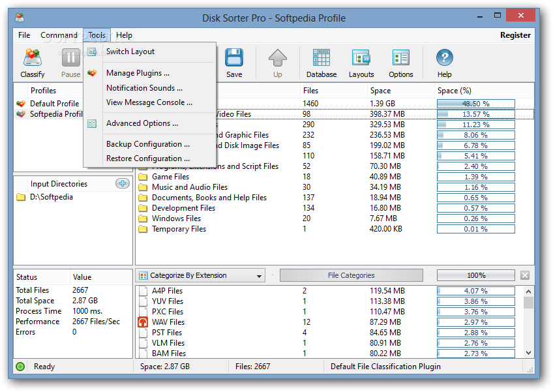The height and width of the screenshot is (392, 553).
Task: Open the Database toolbar icon
Action: point(321,58)
